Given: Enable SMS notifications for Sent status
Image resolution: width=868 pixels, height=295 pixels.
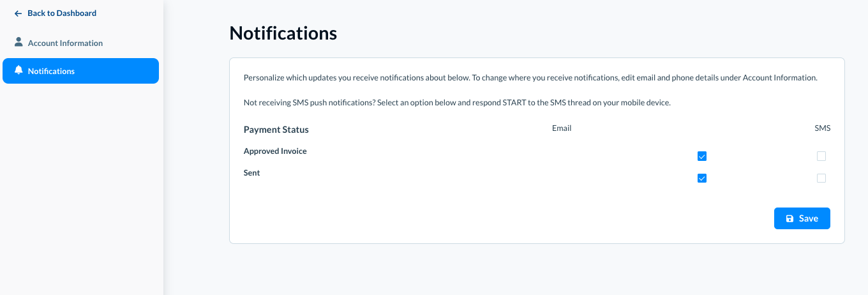Looking at the screenshot, I should tap(821, 178).
